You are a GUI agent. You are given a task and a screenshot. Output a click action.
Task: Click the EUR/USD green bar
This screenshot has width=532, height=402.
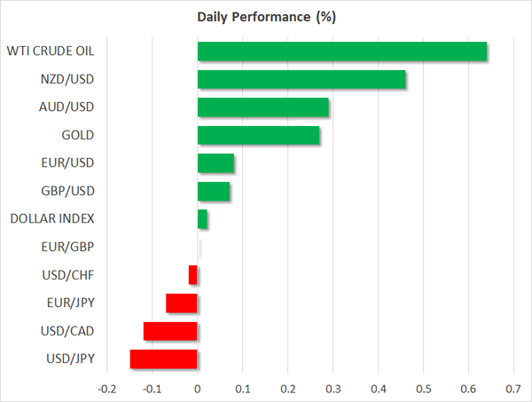pyautogui.click(x=215, y=163)
